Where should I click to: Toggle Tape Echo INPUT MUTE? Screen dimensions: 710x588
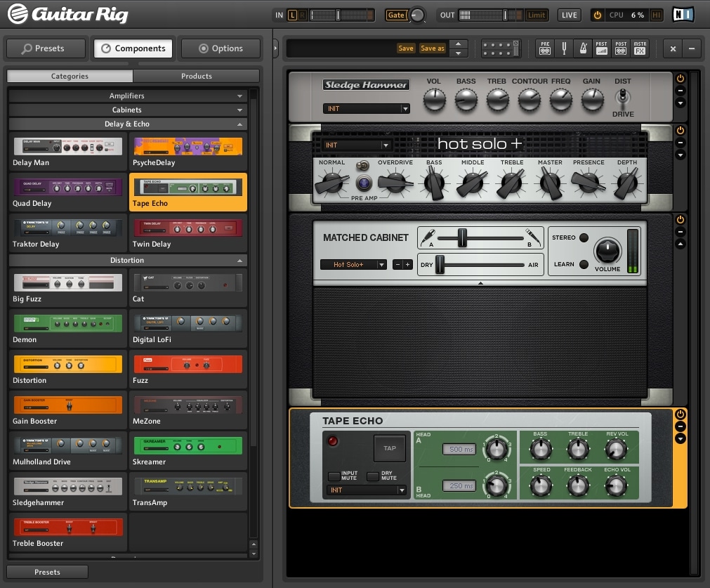click(334, 476)
